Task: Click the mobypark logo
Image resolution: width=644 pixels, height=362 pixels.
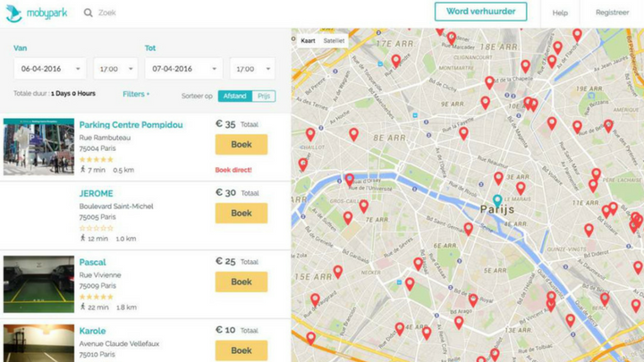Action: (36, 13)
